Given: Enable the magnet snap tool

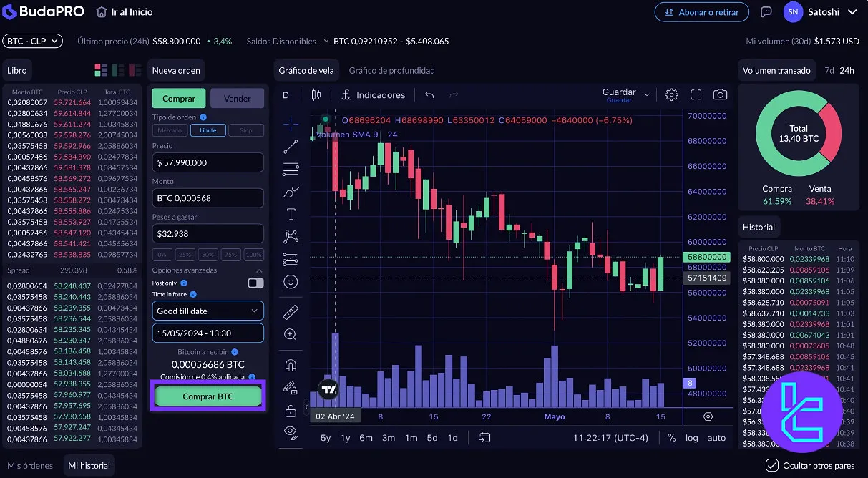Looking at the screenshot, I should click(x=291, y=364).
